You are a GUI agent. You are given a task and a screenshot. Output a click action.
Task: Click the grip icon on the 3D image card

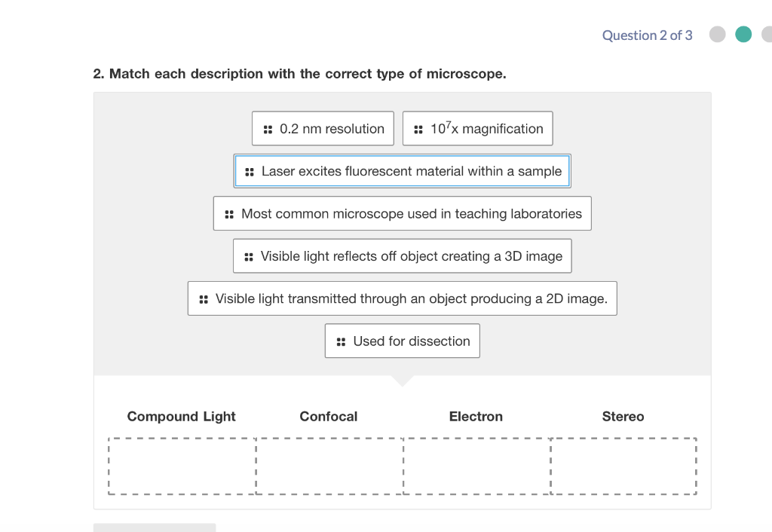249,255
